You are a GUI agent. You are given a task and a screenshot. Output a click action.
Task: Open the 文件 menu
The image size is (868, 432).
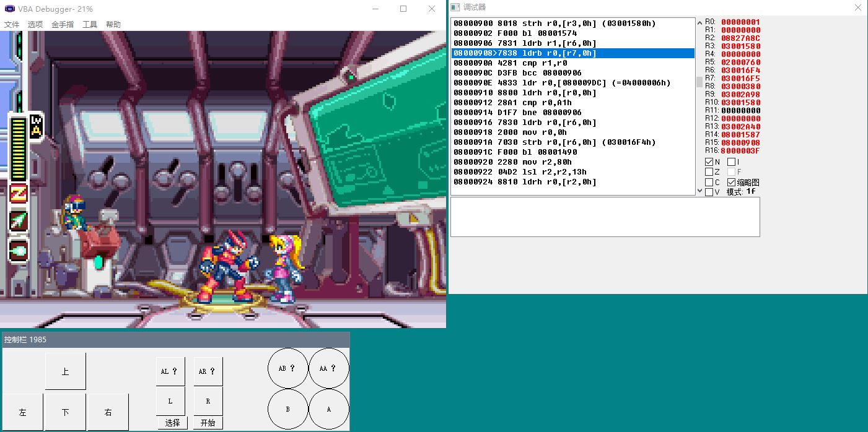tap(11, 24)
